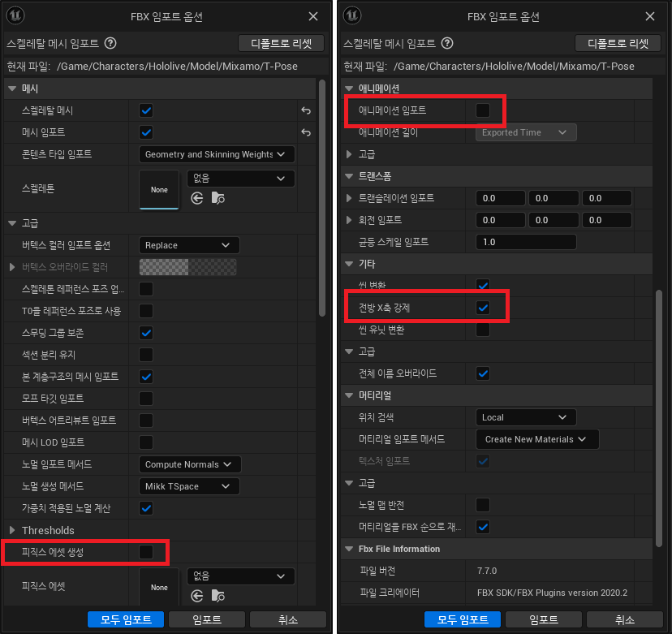Reset 스켈레탈 메시 option with its revert arrow

306,110
